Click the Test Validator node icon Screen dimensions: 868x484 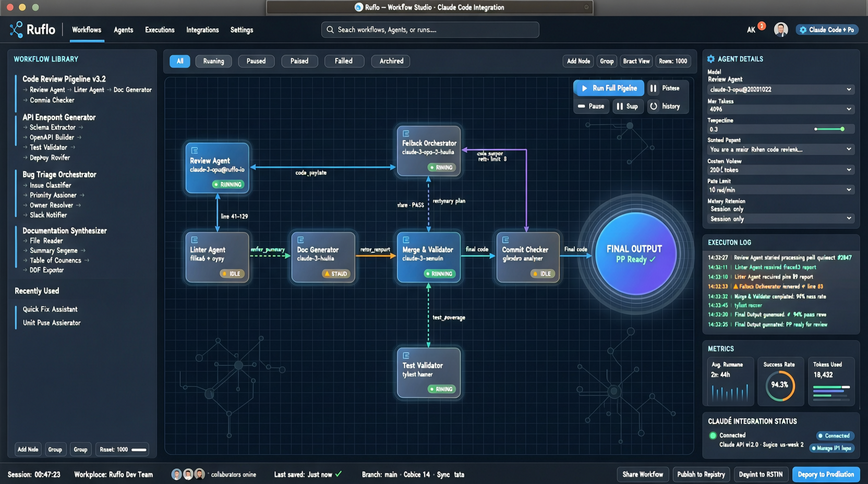[406, 356]
